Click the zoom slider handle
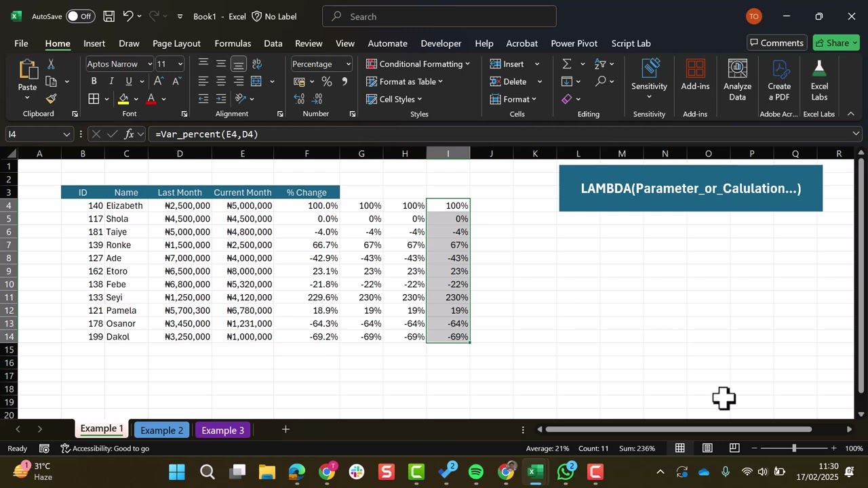 794,448
